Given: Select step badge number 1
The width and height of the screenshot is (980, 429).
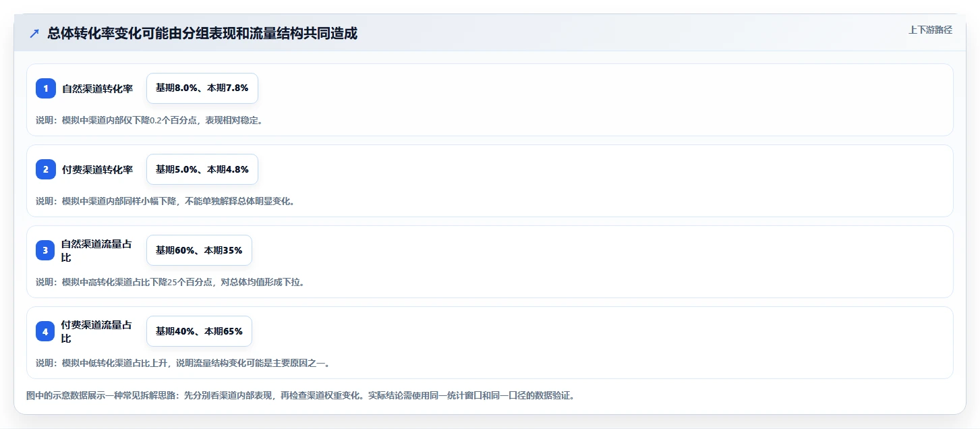Looking at the screenshot, I should (x=46, y=88).
